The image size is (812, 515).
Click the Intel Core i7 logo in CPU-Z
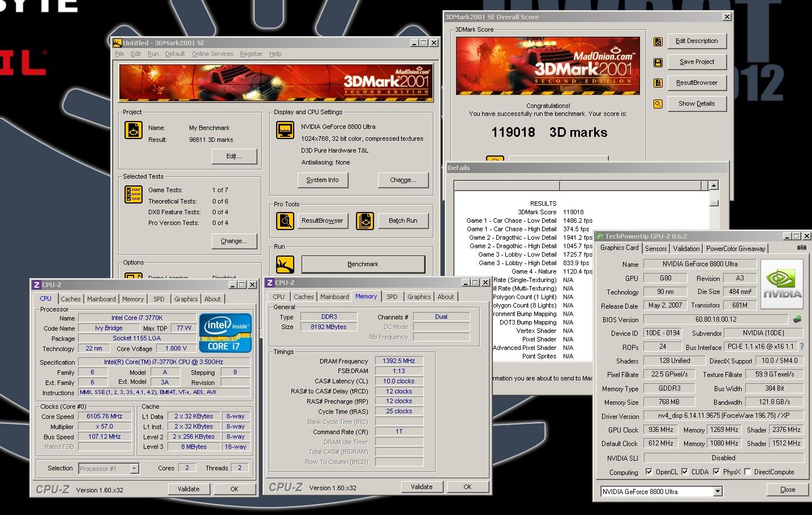(x=225, y=333)
